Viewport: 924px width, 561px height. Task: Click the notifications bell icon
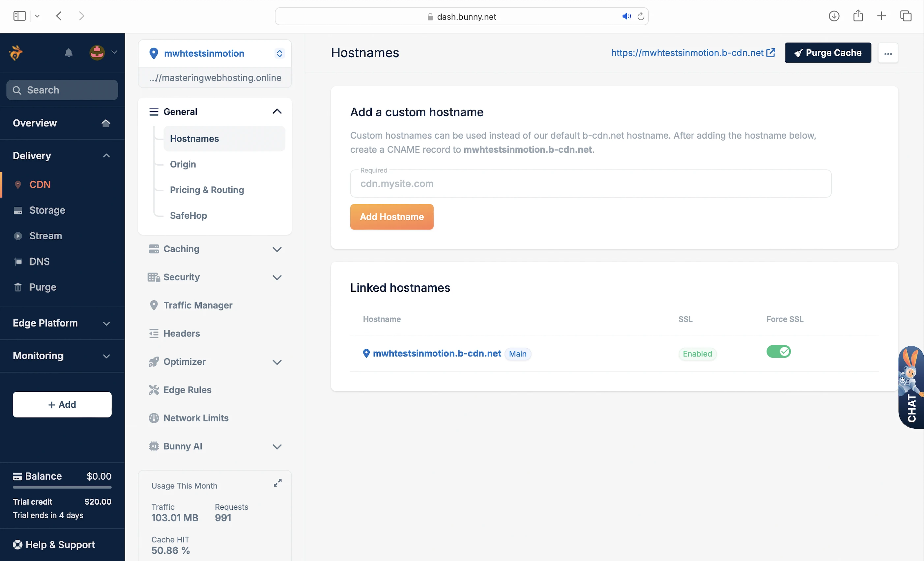tap(68, 53)
